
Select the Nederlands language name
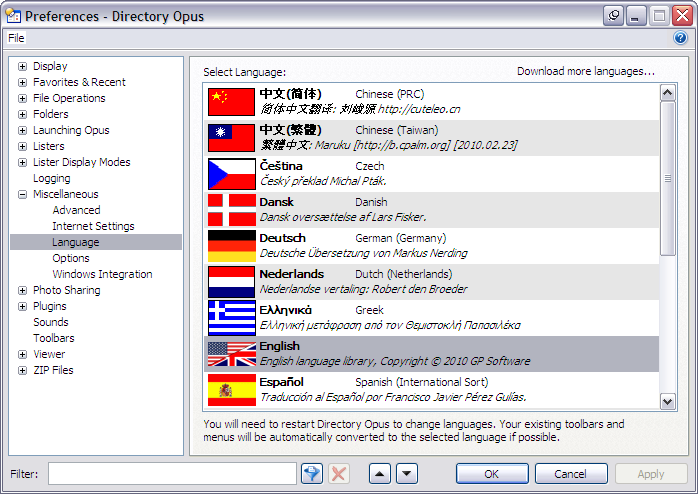click(x=292, y=274)
